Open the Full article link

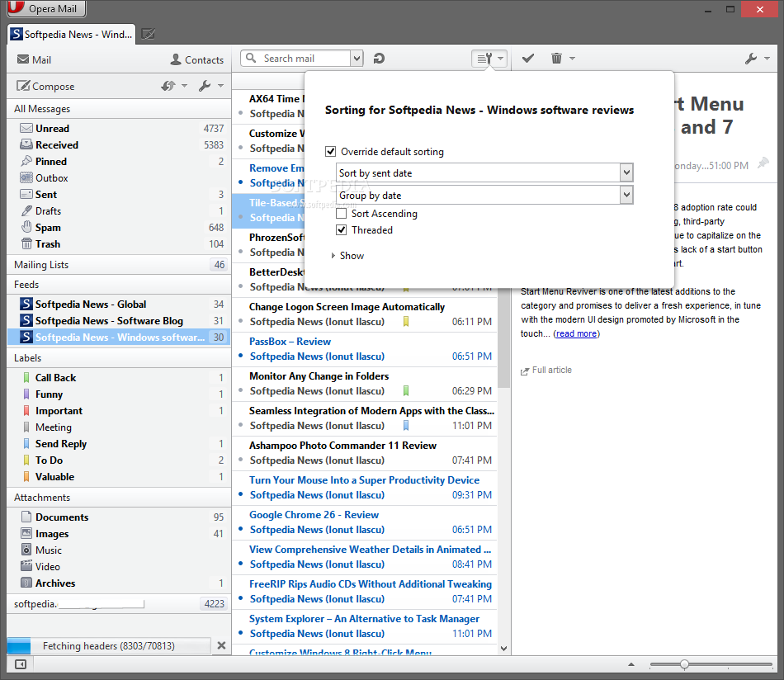546,370
